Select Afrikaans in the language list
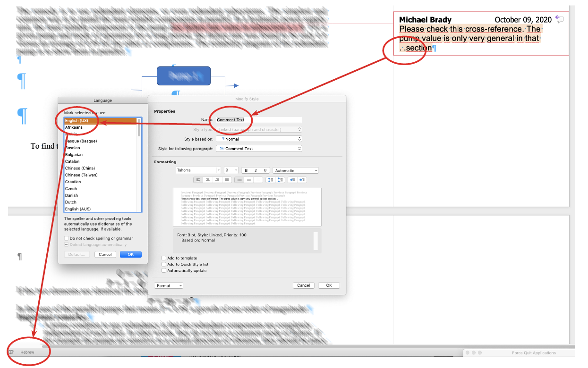The height and width of the screenshot is (368, 588). pos(101,127)
